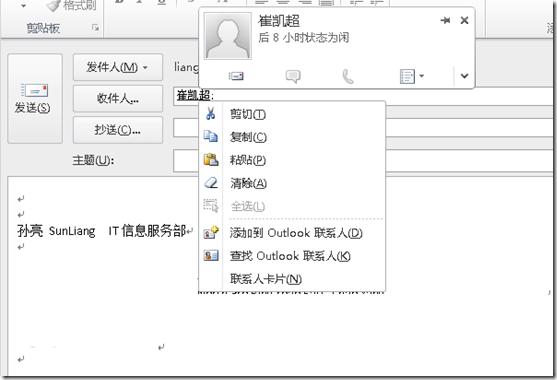This screenshot has width=557, height=380.
Task: Open the 发件人(M) sender dropdown
Action: [118, 67]
